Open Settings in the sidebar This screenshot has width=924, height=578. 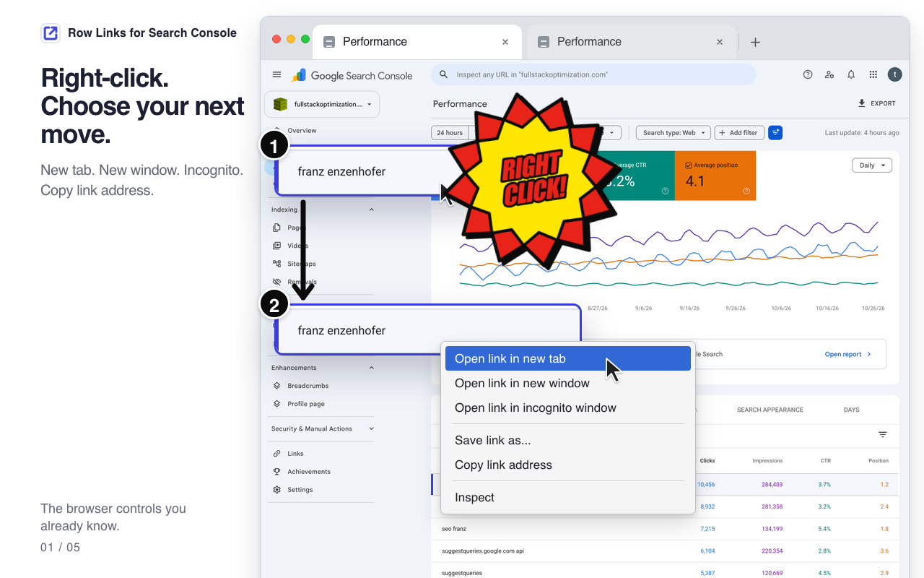[300, 490]
